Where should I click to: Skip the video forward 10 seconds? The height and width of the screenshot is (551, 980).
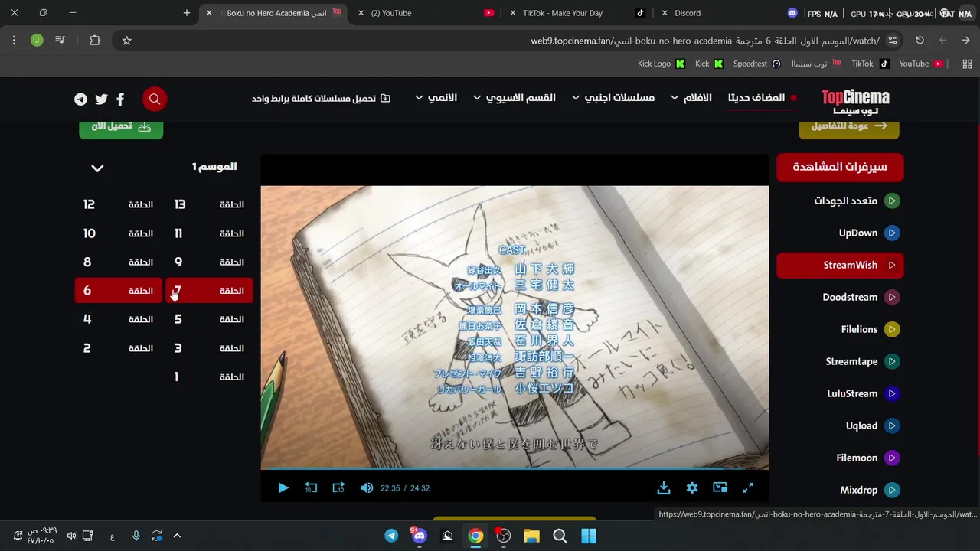click(338, 487)
